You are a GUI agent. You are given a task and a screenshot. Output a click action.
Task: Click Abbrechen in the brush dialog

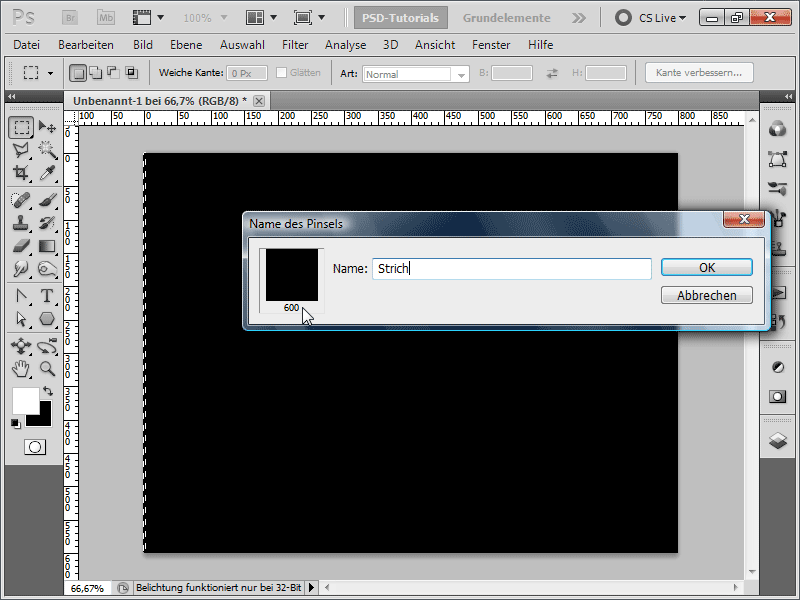click(707, 295)
